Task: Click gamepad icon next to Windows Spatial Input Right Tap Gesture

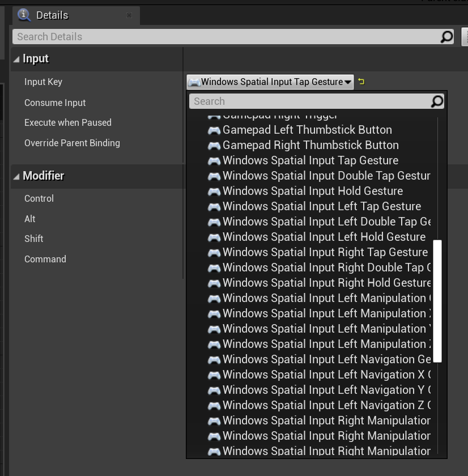Action: [x=214, y=253]
